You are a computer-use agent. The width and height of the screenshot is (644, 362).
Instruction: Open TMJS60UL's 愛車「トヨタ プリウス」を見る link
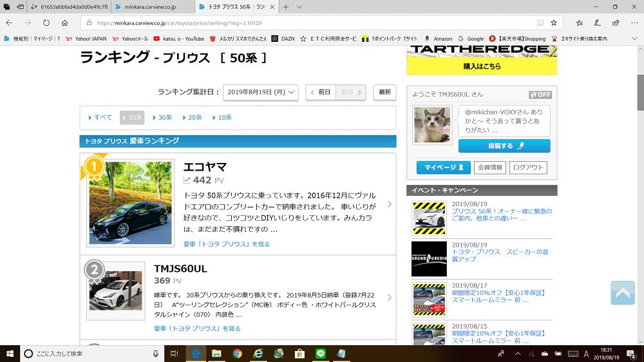point(197,329)
